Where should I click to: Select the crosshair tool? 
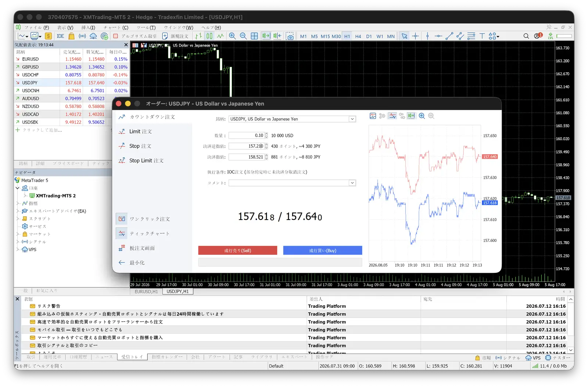[x=415, y=36]
